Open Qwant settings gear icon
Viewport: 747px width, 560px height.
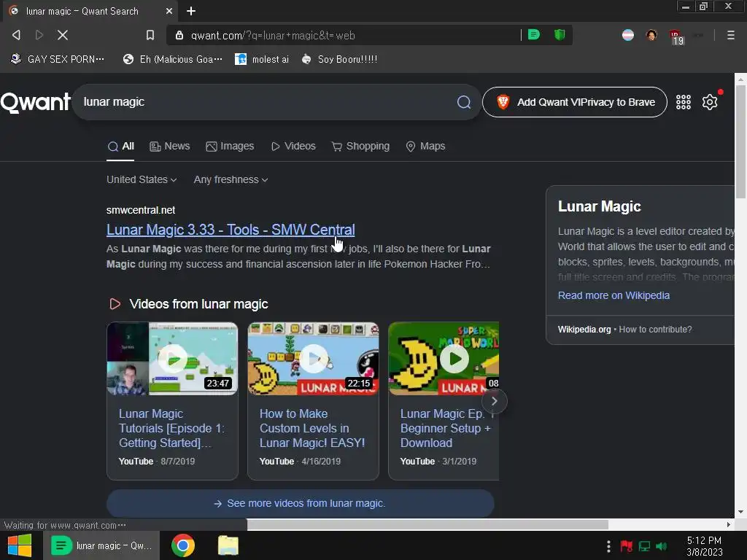point(710,102)
